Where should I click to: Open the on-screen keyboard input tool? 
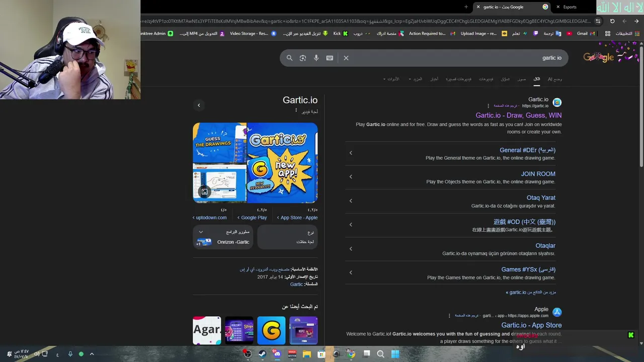point(330,58)
